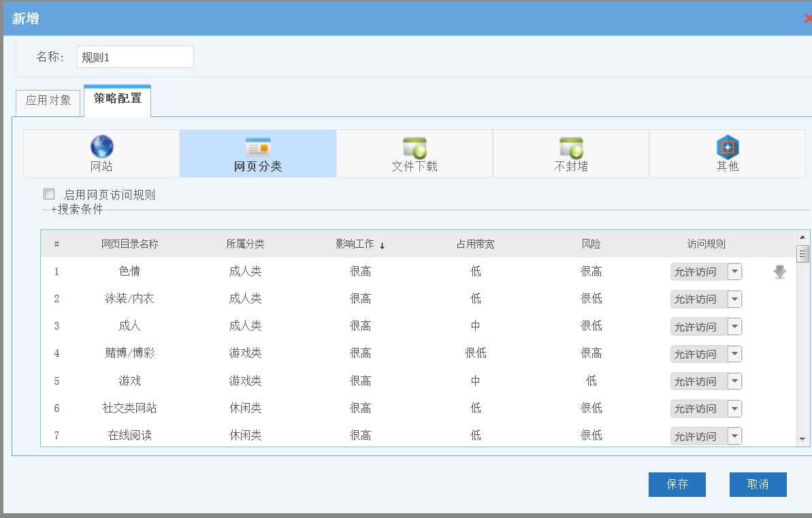Open the 其他 hexagon icon
The image size is (812, 518).
click(x=728, y=147)
